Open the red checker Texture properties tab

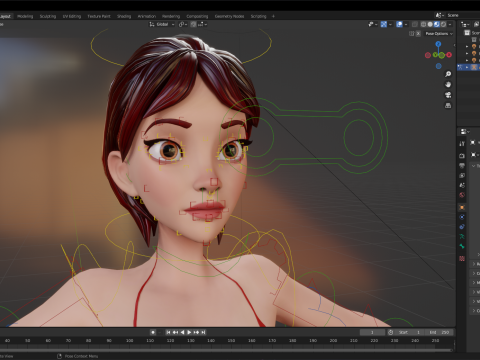462,258
